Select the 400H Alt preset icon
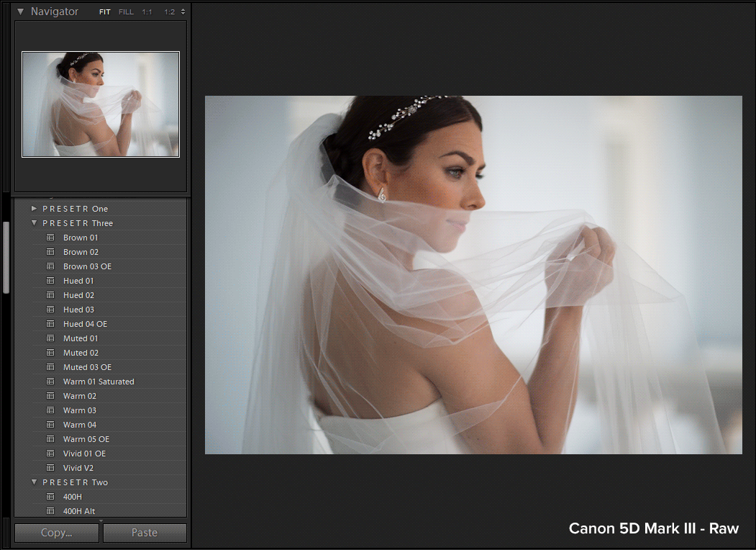Image resolution: width=756 pixels, height=550 pixels. [x=50, y=510]
